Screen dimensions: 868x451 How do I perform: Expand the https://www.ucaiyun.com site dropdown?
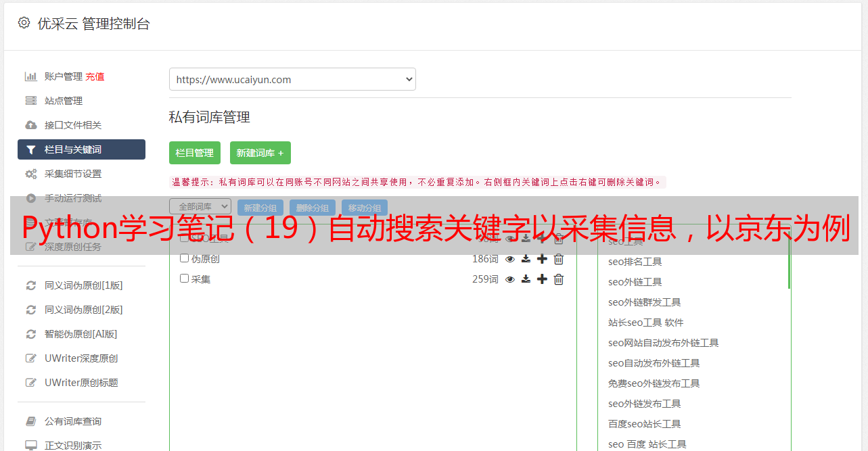coord(292,79)
